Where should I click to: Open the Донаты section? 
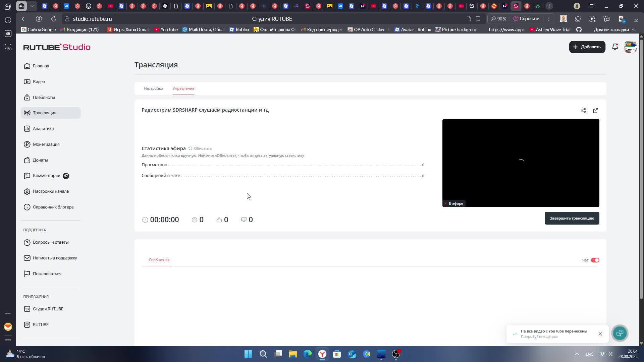pyautogui.click(x=41, y=160)
